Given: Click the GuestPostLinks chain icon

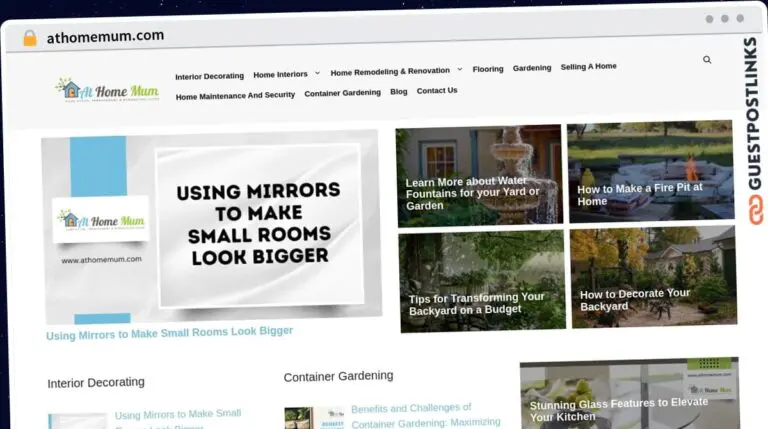Looking at the screenshot, I should (751, 208).
